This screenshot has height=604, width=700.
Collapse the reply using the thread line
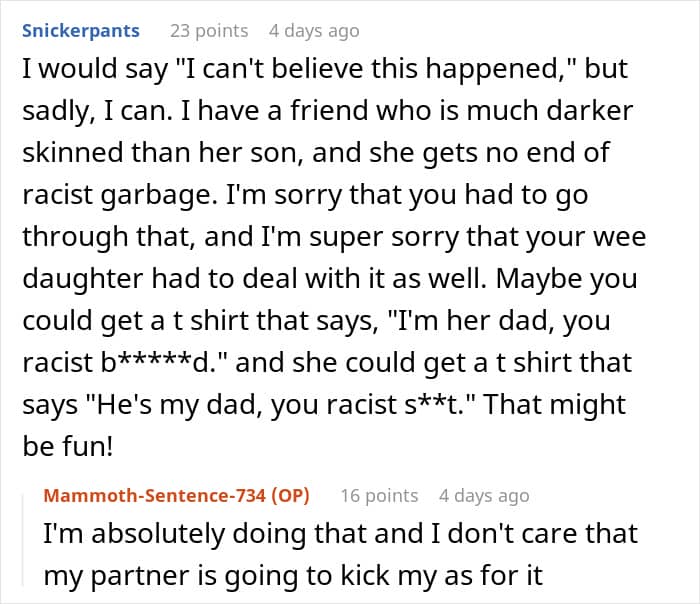tap(24, 540)
